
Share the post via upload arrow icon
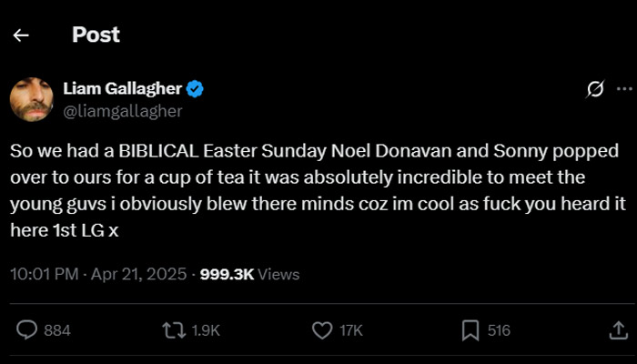click(612, 330)
